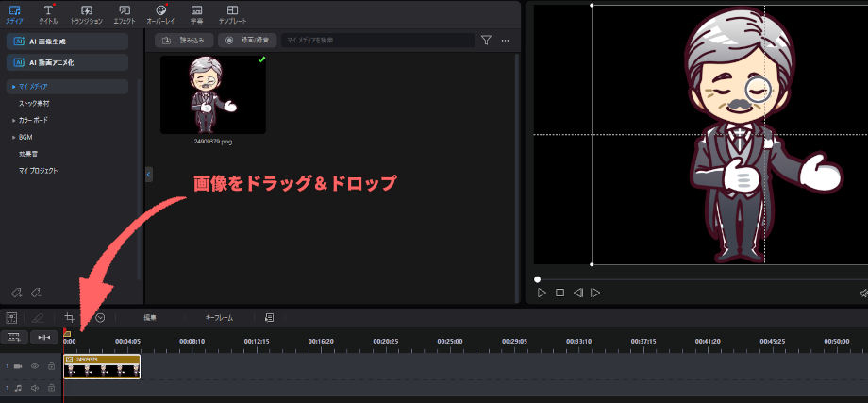This screenshot has width=868, height=403.
Task: Toggle lock on video track 1
Action: point(51,365)
